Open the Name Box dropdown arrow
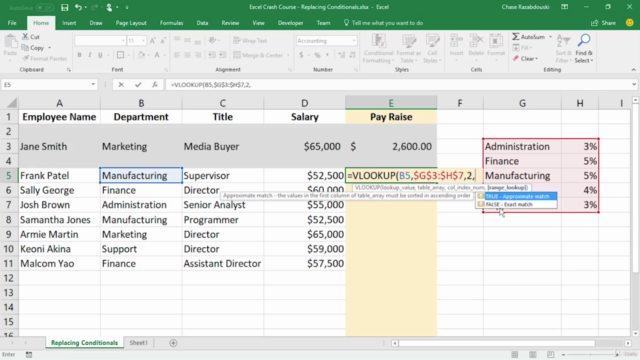Viewport: 640px width, 360px height. [x=93, y=84]
